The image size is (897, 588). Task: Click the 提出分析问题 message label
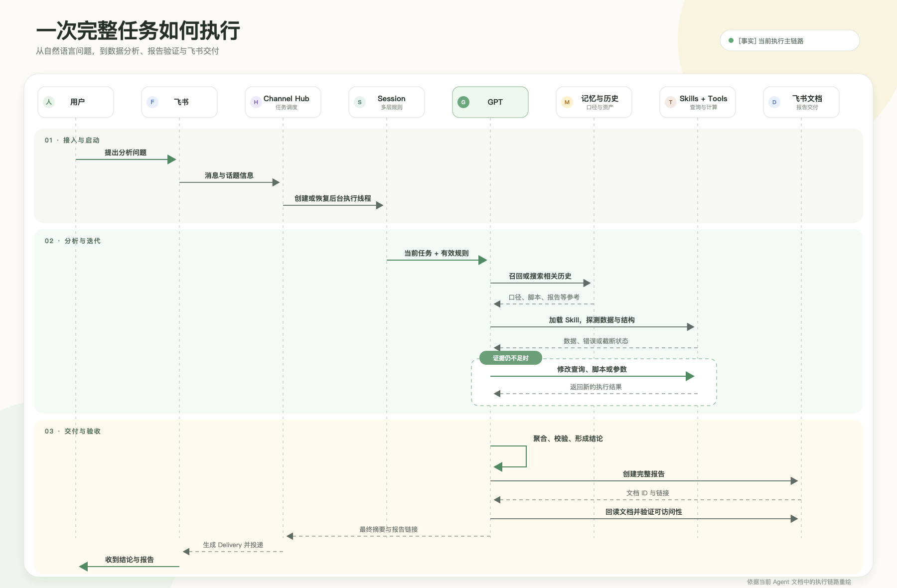[126, 152]
